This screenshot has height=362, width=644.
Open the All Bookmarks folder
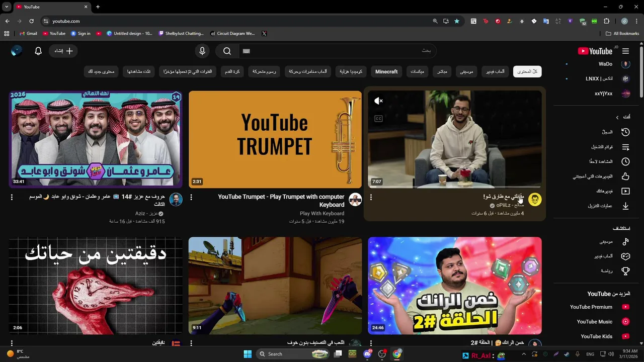coord(622,34)
